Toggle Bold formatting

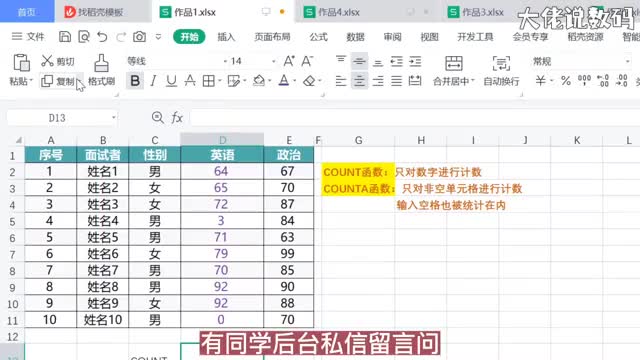point(135,81)
